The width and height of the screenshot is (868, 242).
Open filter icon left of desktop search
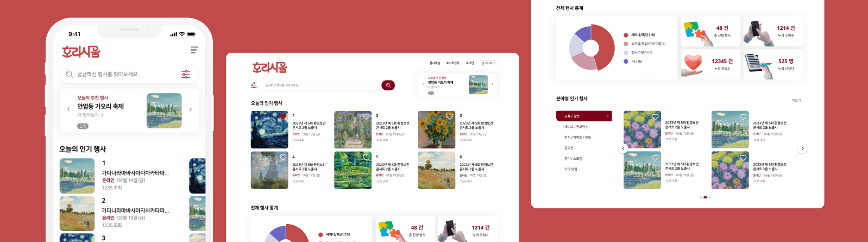click(254, 85)
